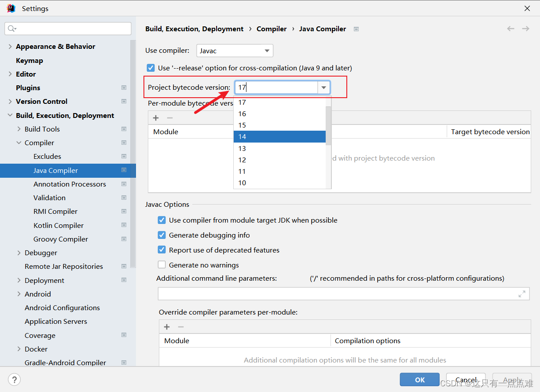
Task: Expand Appearance & Behavior section
Action: click(x=10, y=47)
